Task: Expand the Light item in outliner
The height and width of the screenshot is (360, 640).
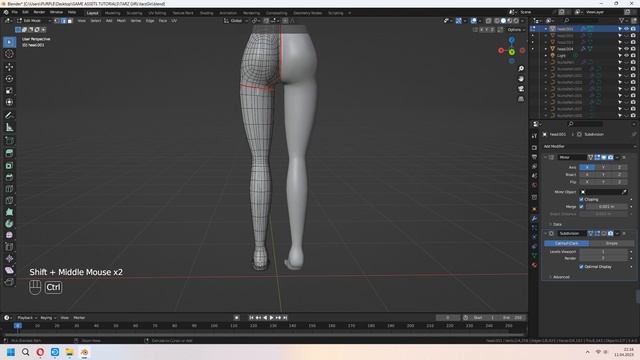Action: (546, 56)
